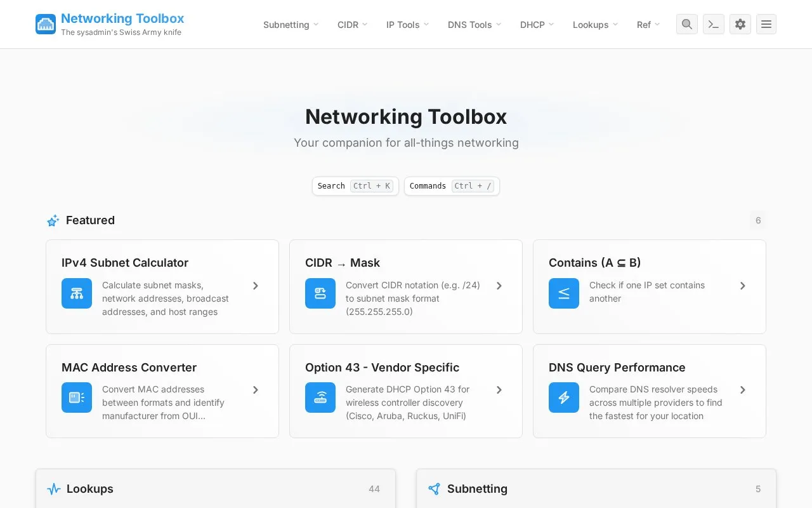
Task: Click the Lookups section pulse icon
Action: point(54,489)
